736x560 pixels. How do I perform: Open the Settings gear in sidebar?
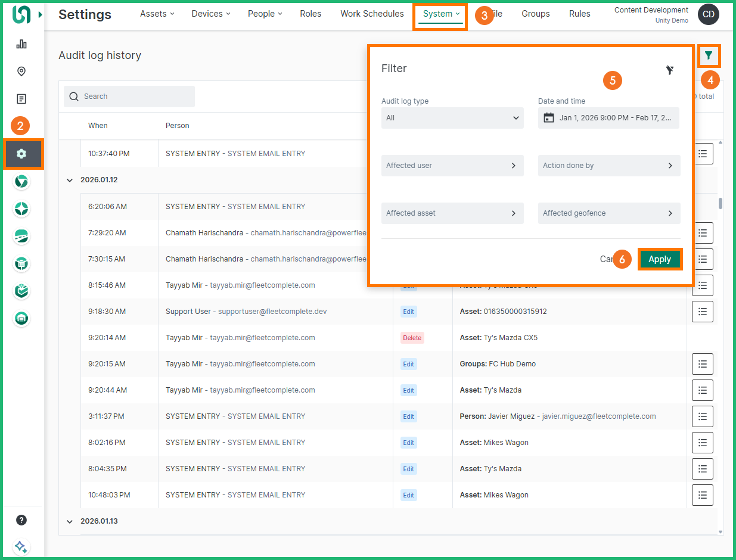click(21, 154)
